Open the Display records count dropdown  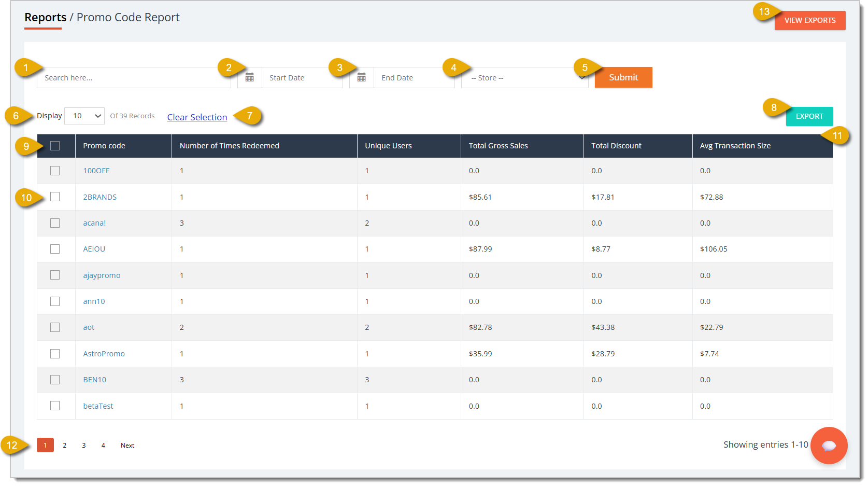click(x=84, y=116)
